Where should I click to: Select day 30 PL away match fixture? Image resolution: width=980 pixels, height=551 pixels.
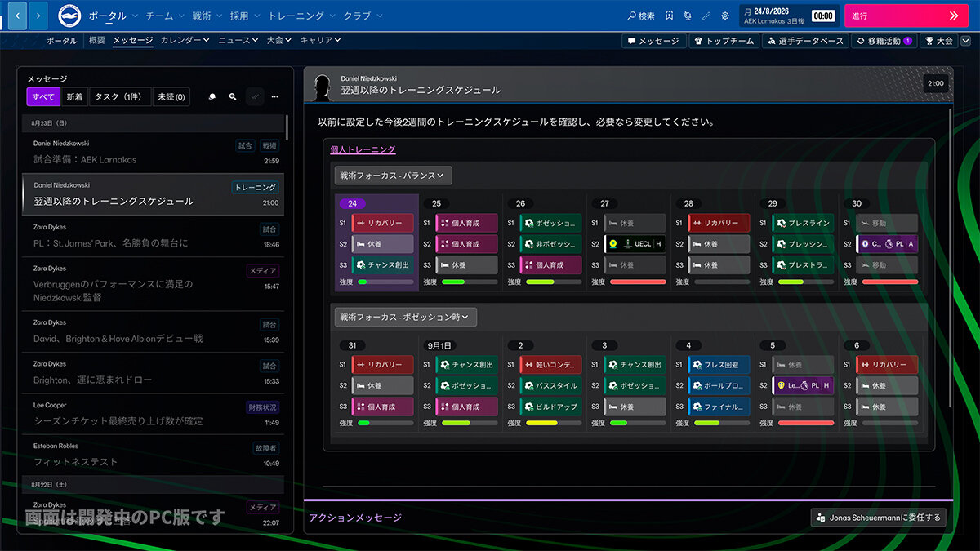pyautogui.click(x=887, y=243)
